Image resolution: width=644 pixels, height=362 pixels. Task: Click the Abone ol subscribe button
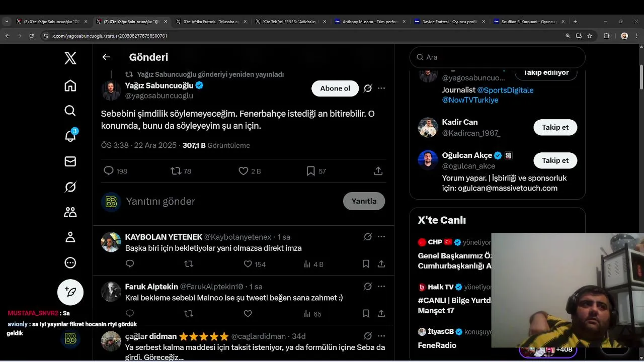[335, 88]
